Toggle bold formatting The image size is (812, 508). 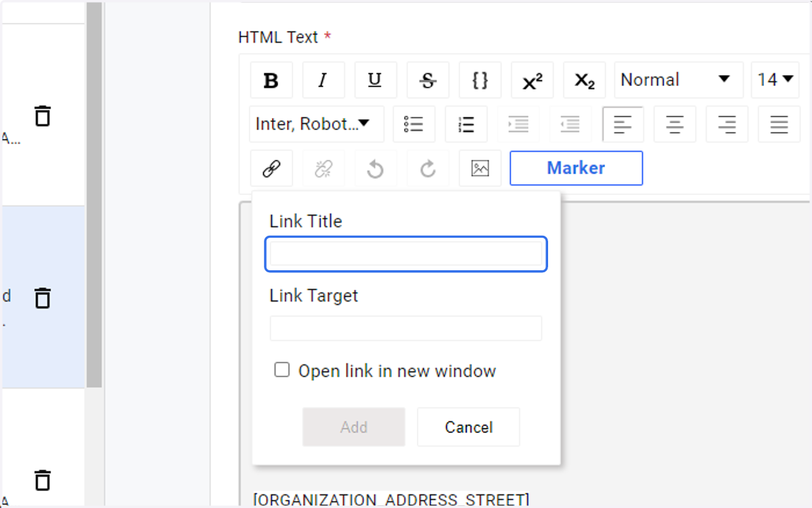pos(271,80)
